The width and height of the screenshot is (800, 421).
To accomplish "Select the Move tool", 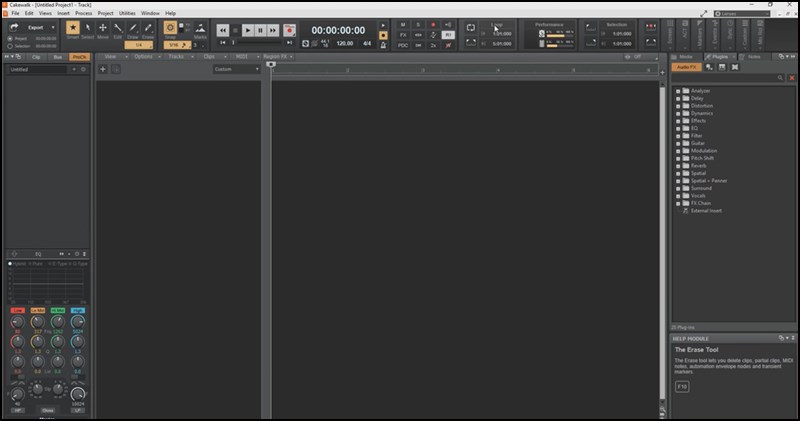I will [x=103, y=30].
